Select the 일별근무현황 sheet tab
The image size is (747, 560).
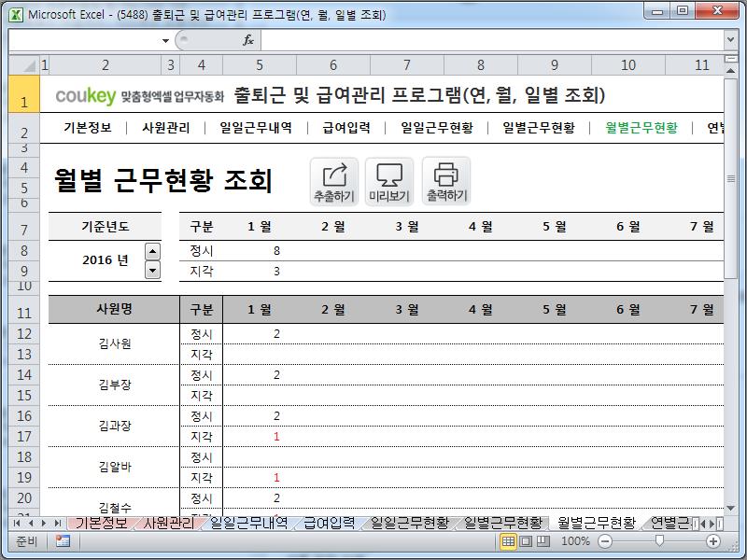[x=503, y=523]
